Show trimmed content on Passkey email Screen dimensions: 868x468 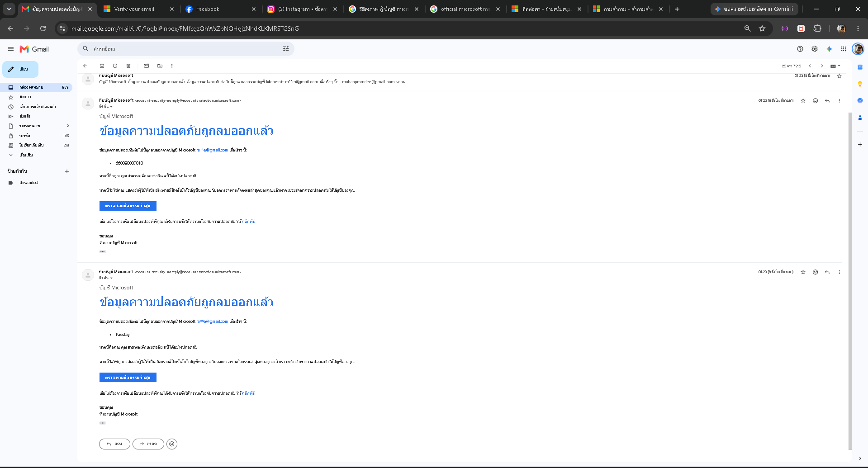tap(103, 423)
